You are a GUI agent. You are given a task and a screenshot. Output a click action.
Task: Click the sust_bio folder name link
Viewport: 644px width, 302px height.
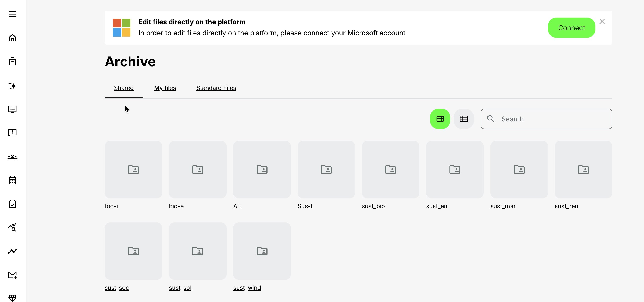[x=373, y=206]
